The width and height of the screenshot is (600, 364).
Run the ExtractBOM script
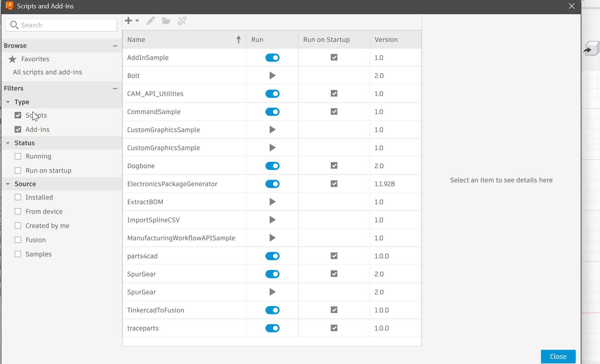[x=272, y=202]
